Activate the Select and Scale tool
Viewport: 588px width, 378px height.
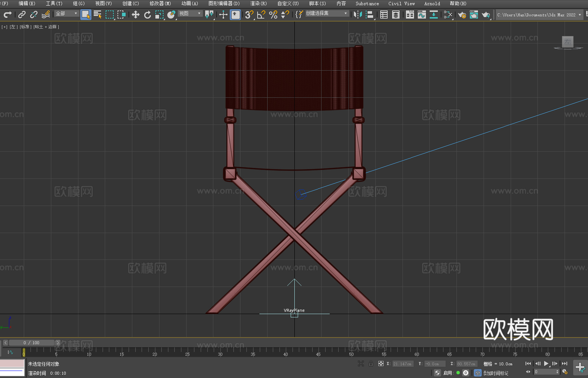[159, 14]
